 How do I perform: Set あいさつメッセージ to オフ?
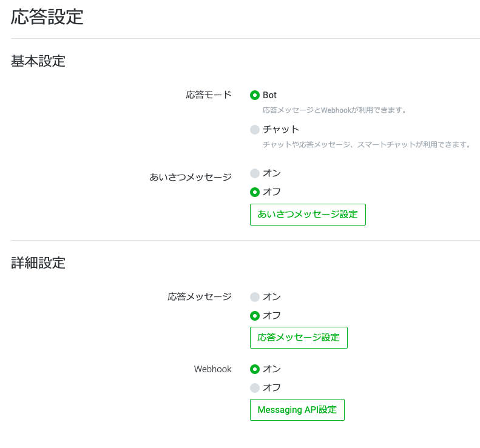point(255,192)
